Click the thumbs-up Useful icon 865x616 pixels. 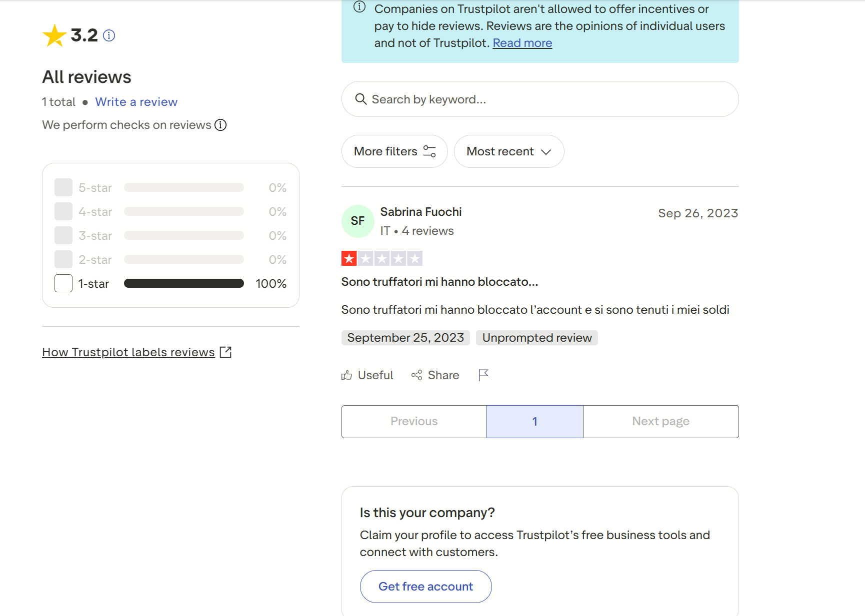pos(346,375)
